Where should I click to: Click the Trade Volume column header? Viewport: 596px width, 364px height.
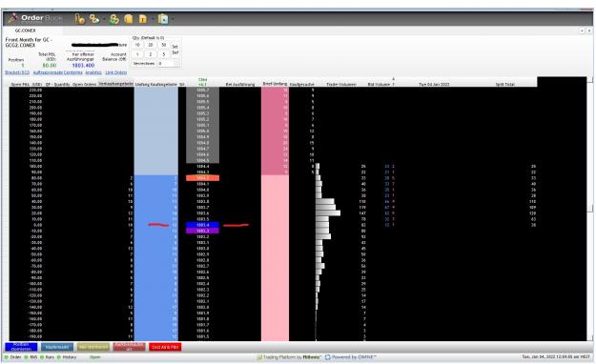341,85
